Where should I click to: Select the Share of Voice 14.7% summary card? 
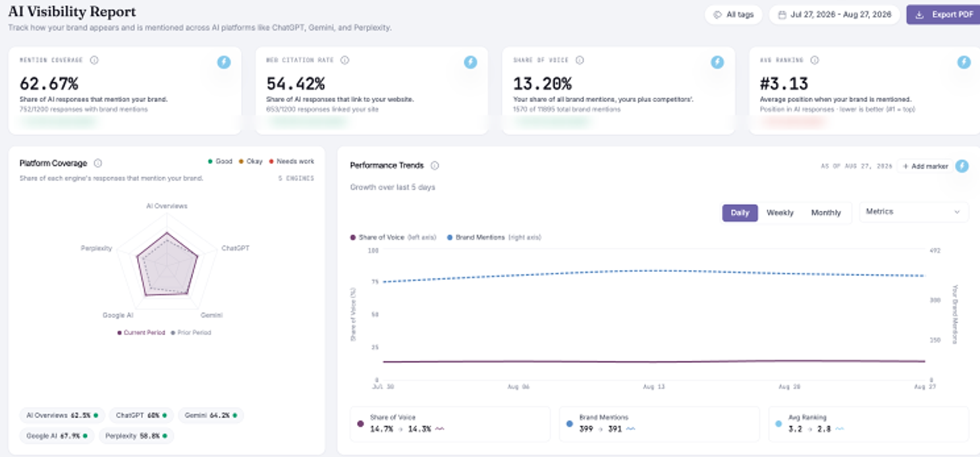450,423
